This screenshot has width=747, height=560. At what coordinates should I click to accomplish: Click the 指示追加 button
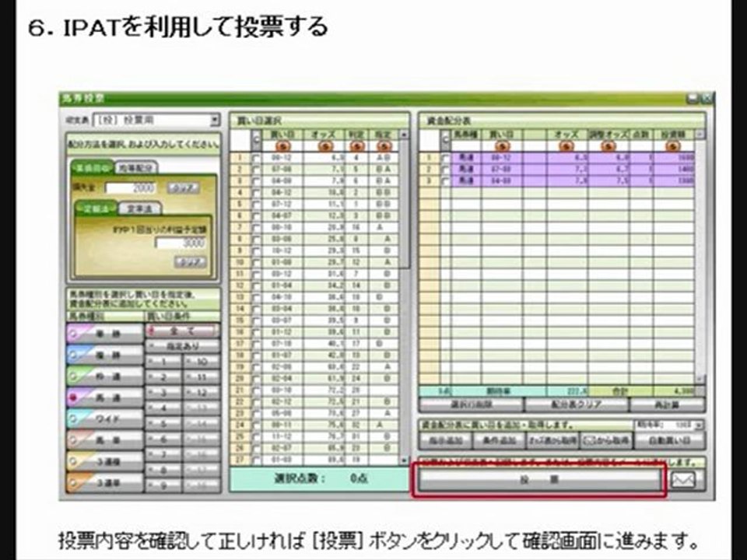pos(445,440)
